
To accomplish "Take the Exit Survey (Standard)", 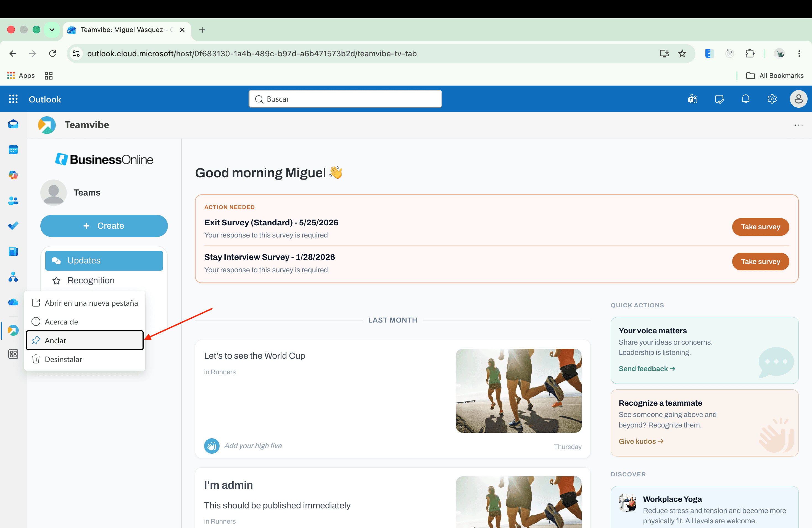I will point(760,227).
